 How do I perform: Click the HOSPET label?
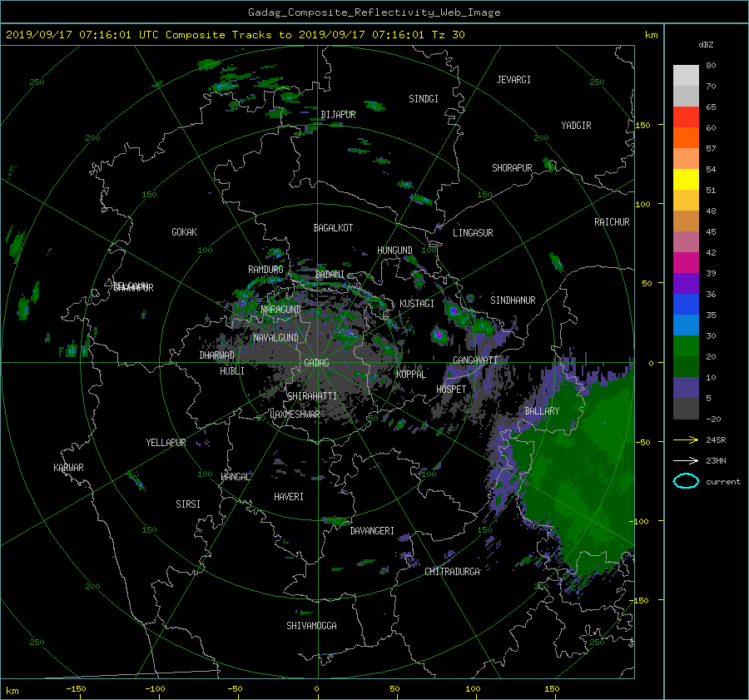451,390
